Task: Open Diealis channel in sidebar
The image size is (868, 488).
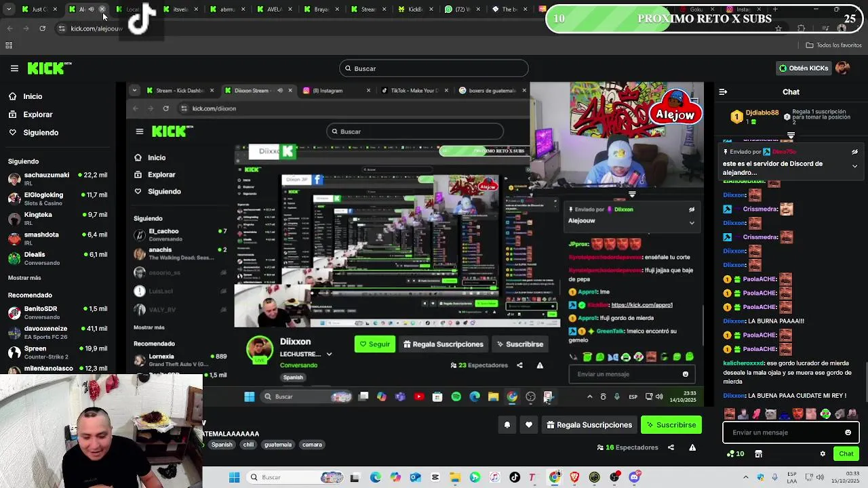Action: point(58,258)
